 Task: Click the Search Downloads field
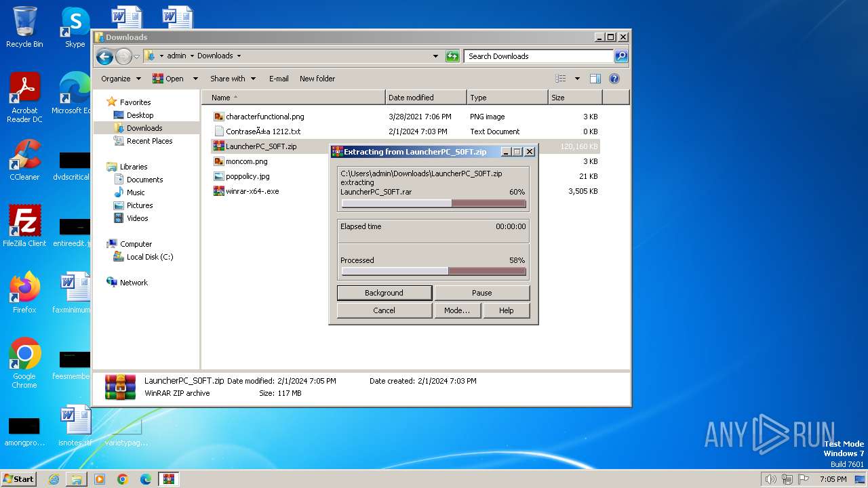[x=539, y=56]
